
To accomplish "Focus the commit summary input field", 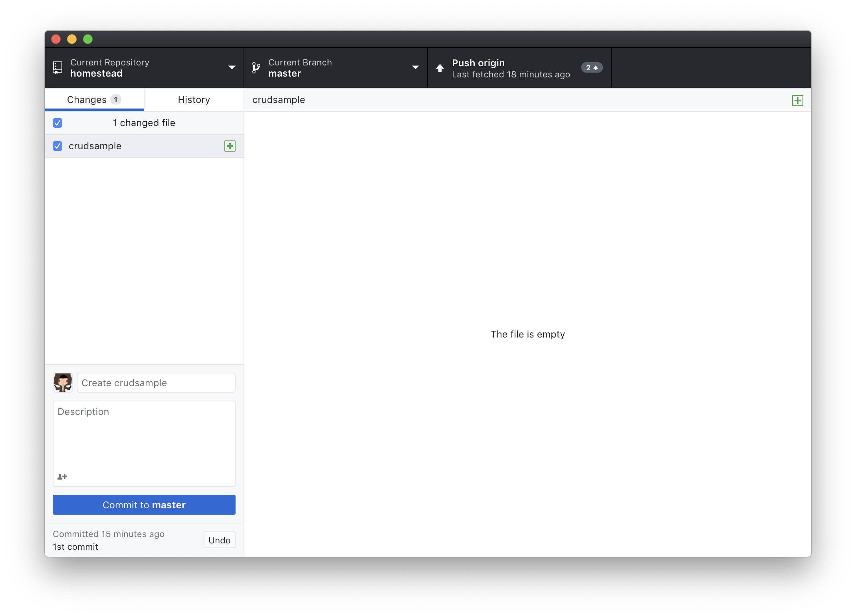I will tap(156, 383).
